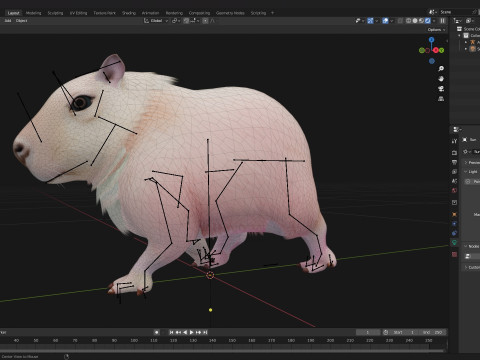Toggle viewport gizmos display
The height and width of the screenshot is (360, 480).
pos(370,21)
